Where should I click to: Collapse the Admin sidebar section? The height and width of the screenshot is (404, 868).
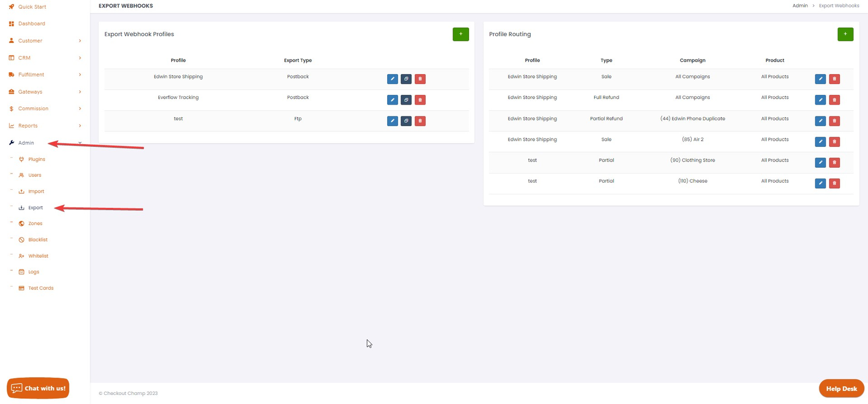[26, 142]
